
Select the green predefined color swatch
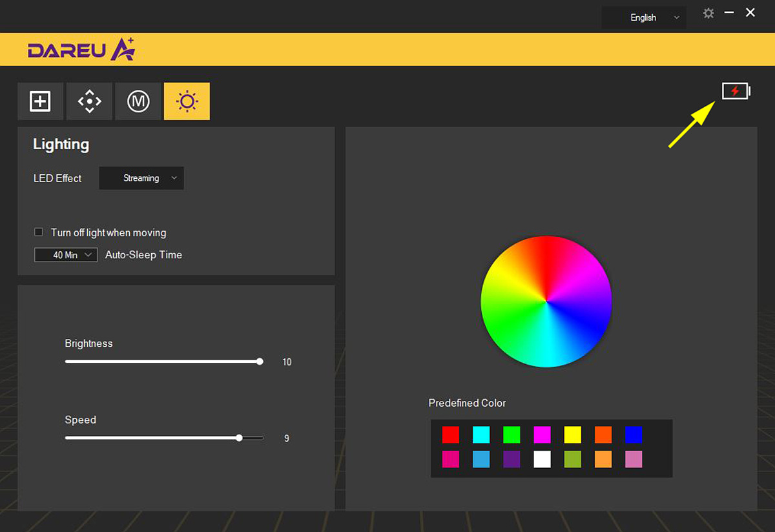(x=512, y=435)
